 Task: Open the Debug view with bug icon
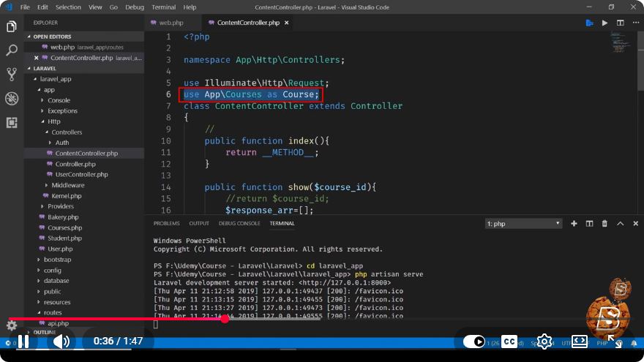(x=12, y=99)
